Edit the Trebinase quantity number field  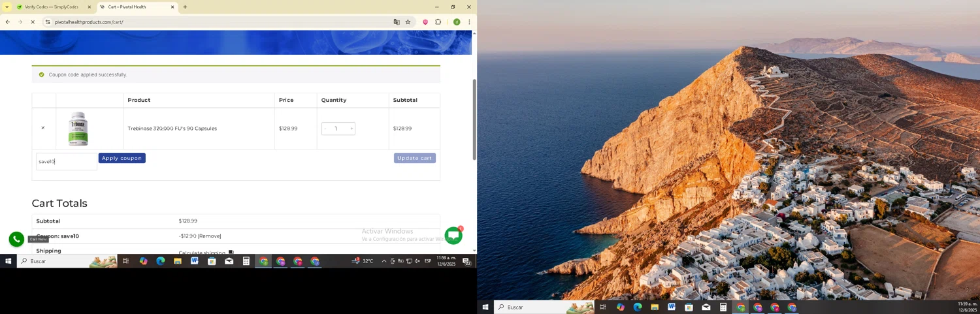pos(336,129)
